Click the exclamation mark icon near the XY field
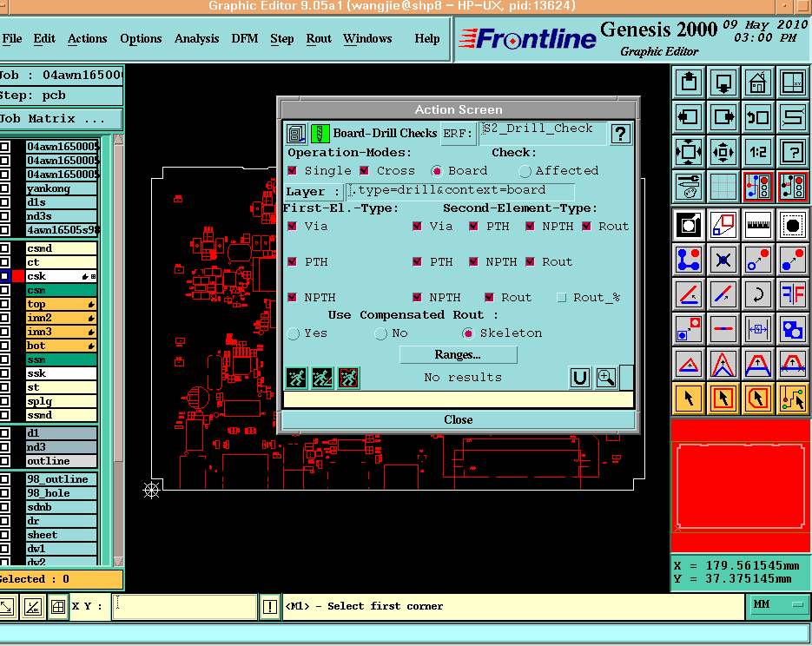This screenshot has width=812, height=646. (269, 607)
